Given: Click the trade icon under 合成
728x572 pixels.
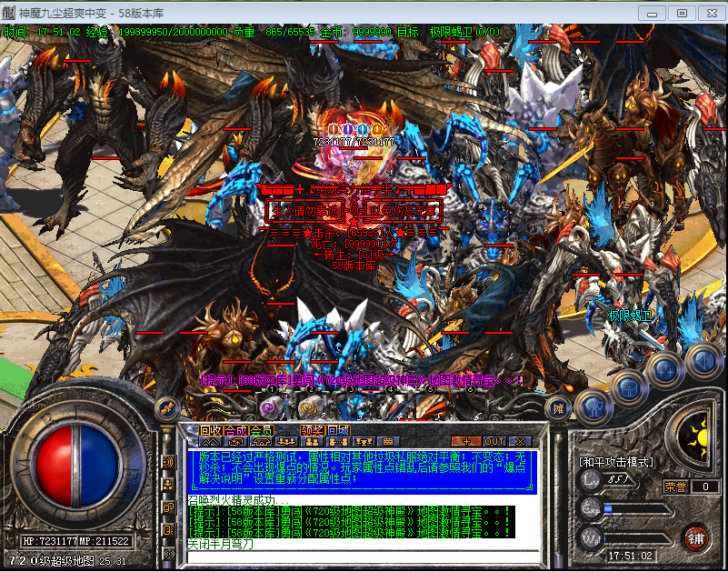Looking at the screenshot, I should point(235,441).
